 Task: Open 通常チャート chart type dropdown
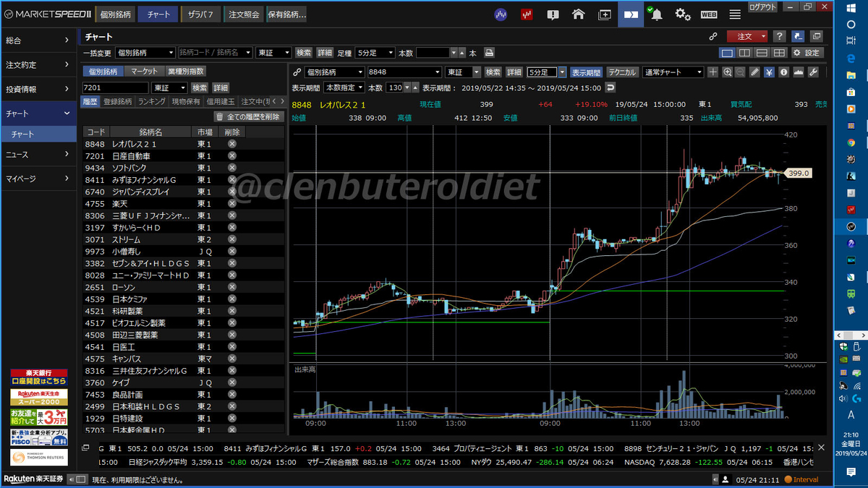click(673, 72)
